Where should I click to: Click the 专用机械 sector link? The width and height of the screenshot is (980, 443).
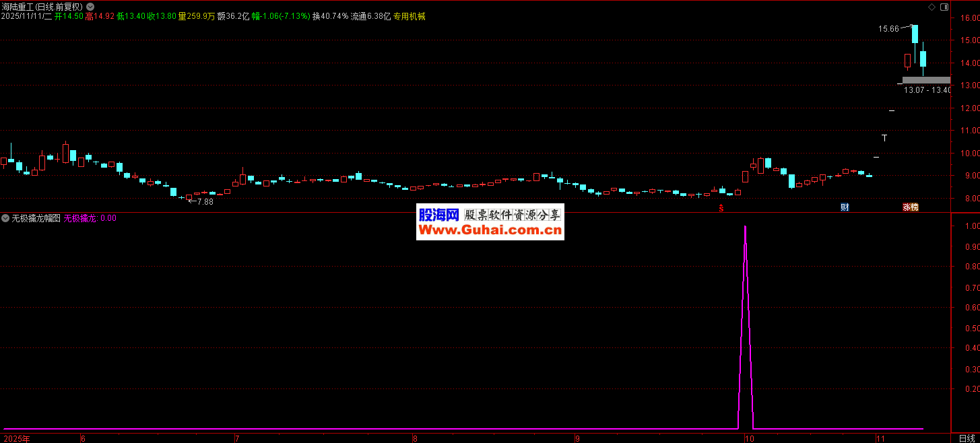pos(410,16)
